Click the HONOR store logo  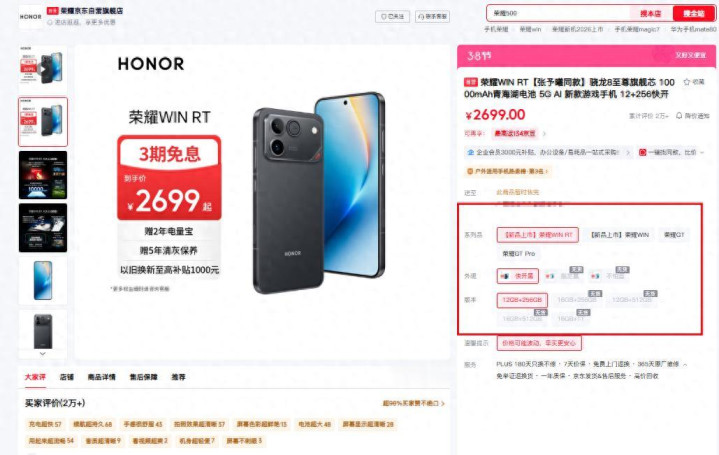(30, 17)
